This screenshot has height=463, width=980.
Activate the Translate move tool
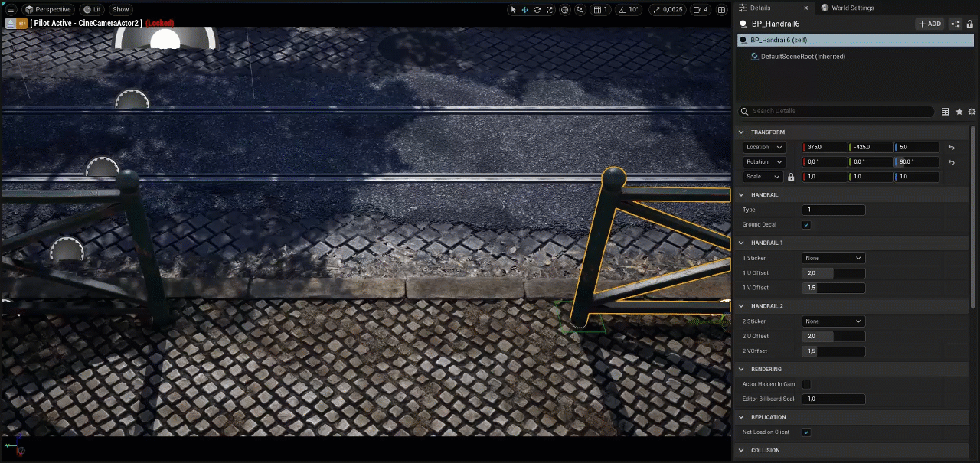point(525,10)
